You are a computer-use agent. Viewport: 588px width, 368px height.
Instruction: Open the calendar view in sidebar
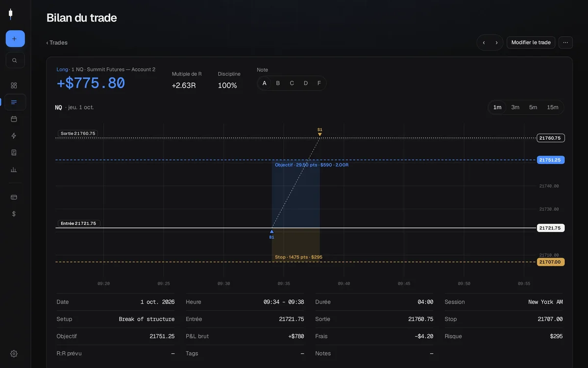click(x=14, y=119)
